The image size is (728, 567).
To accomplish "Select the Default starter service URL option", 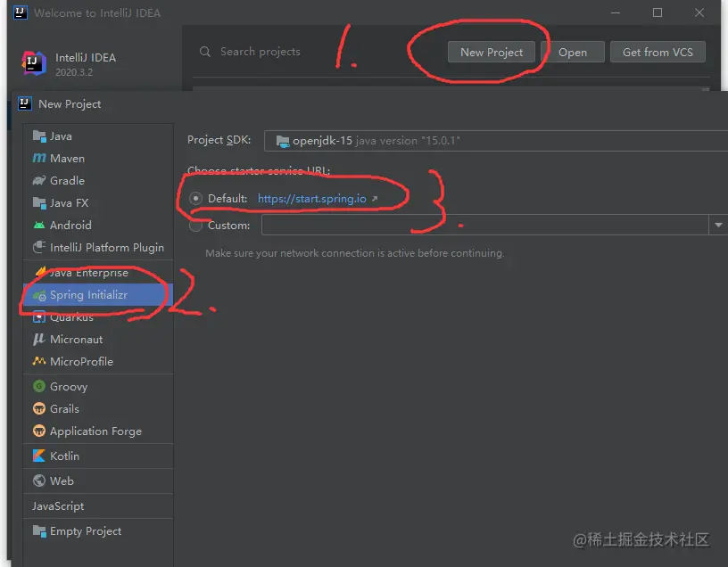I will click(195, 198).
